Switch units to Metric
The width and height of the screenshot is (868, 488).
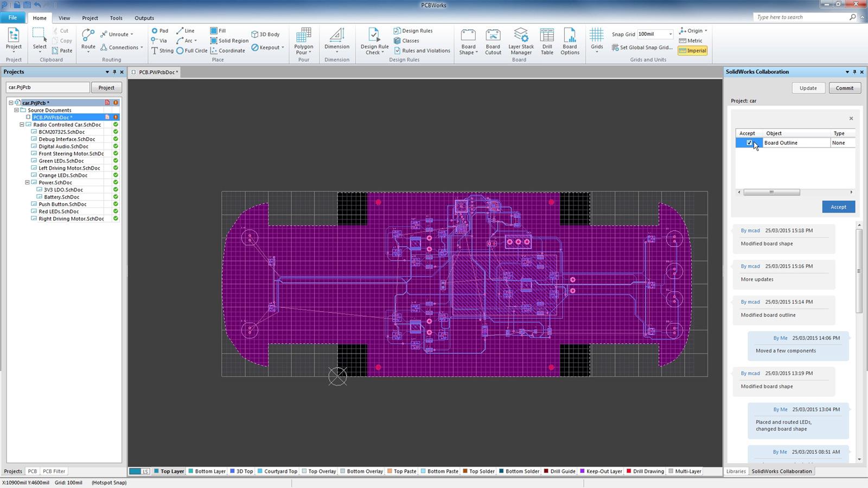point(690,40)
